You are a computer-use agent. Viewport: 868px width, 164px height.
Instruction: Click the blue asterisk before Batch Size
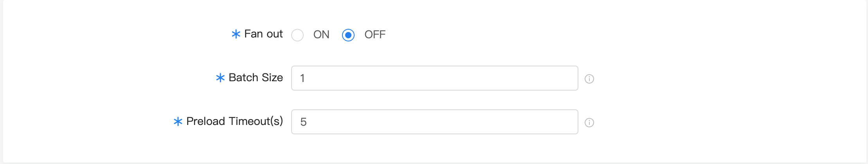click(220, 78)
